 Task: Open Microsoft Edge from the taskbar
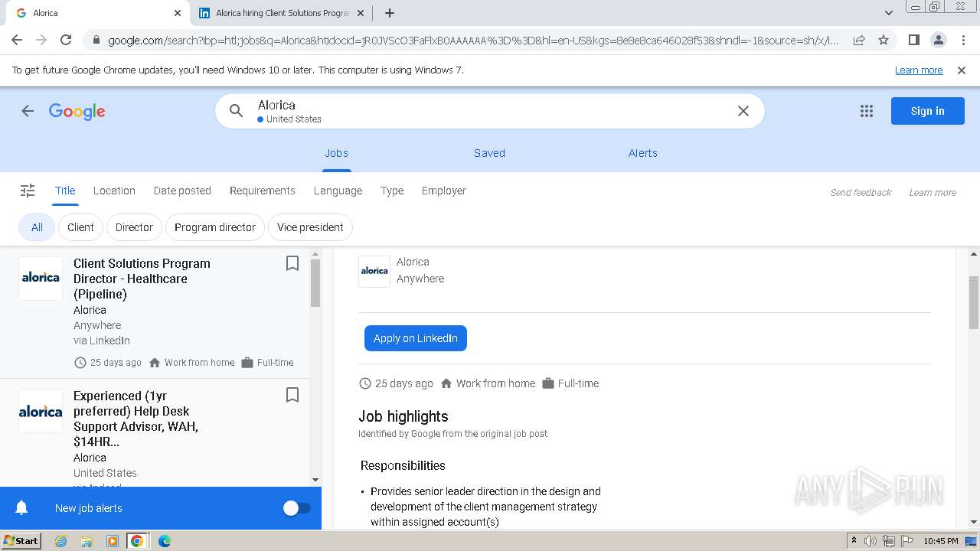click(164, 541)
